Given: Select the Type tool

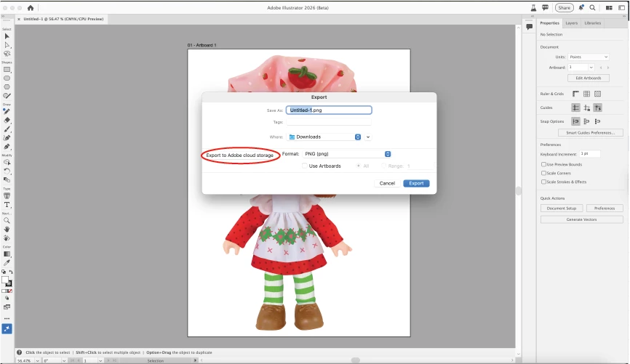Looking at the screenshot, I should pyautogui.click(x=7, y=205).
